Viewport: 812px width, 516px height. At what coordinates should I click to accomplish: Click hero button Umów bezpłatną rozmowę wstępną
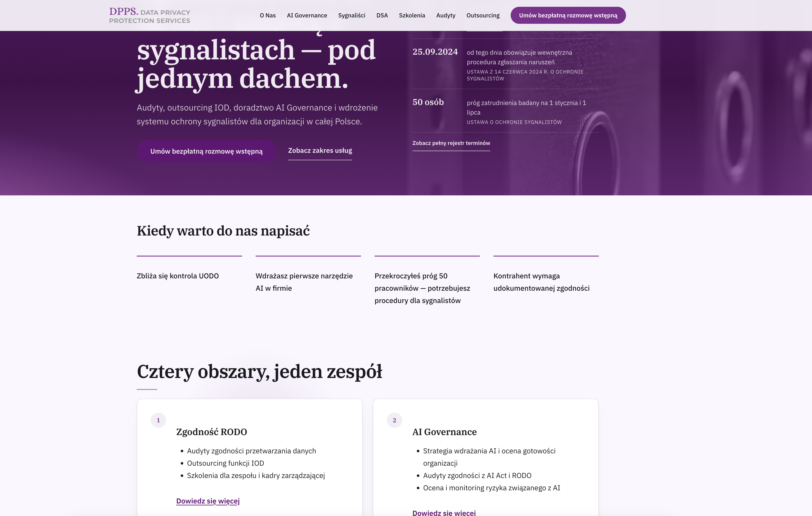[206, 151]
